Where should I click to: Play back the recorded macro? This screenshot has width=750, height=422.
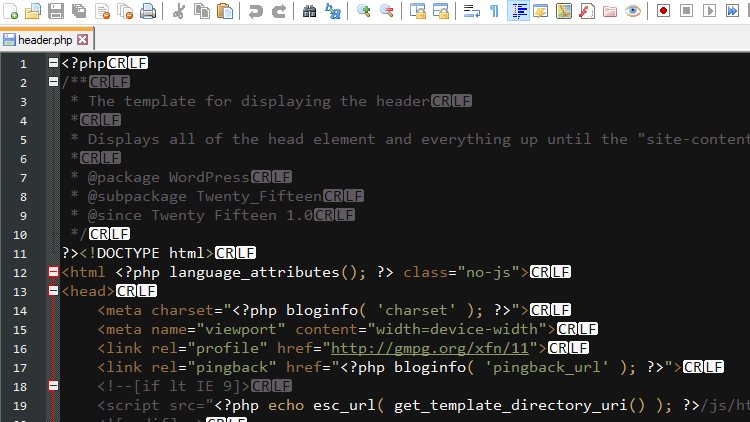[709, 11]
